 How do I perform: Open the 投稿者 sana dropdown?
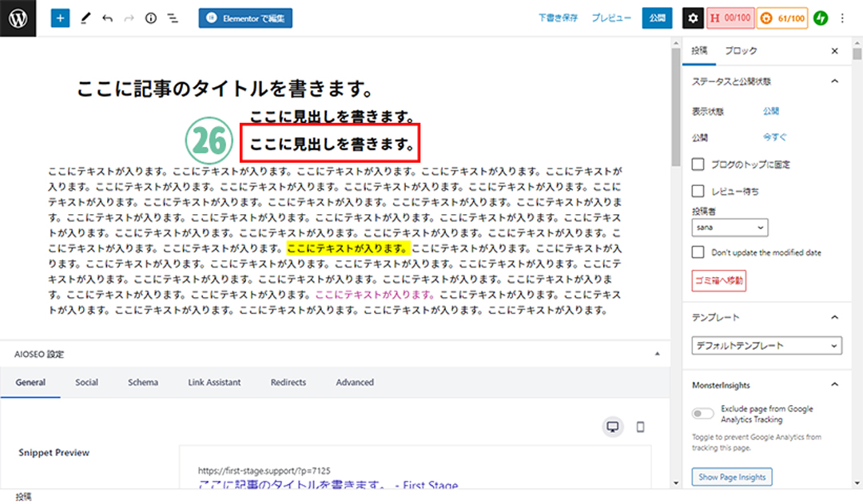[730, 228]
